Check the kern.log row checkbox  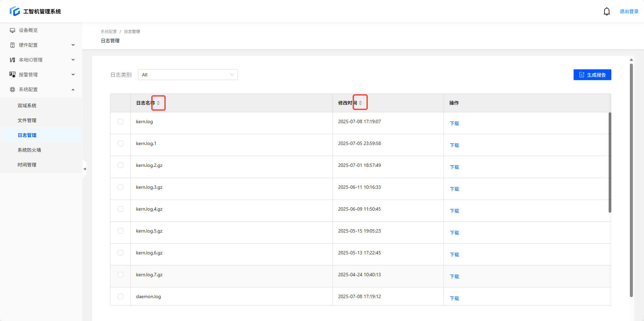[121, 121]
